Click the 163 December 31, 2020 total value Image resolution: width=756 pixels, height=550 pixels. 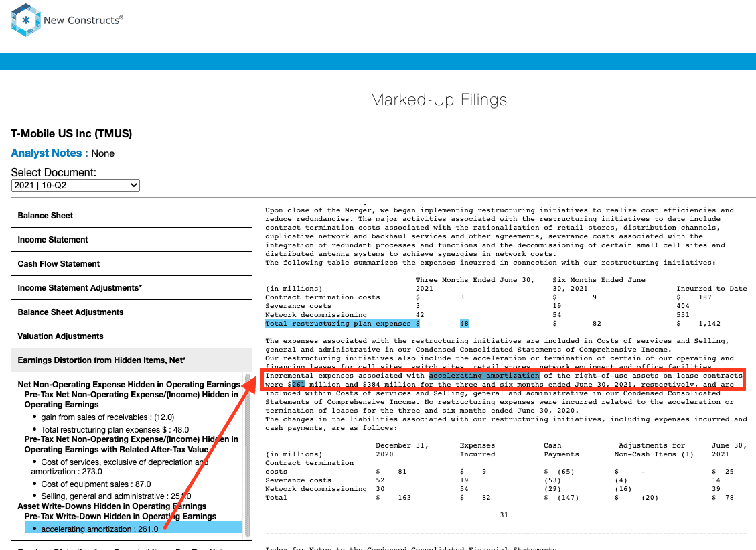404,498
